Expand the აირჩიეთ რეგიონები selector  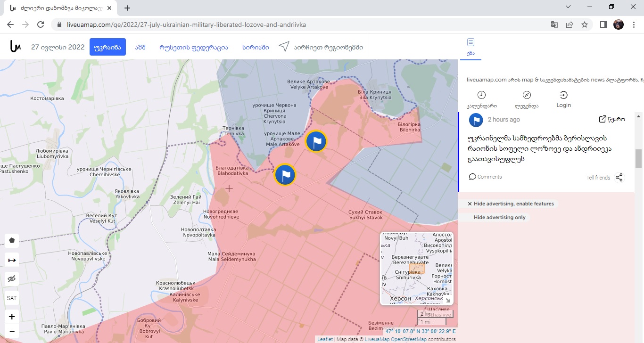coord(322,47)
